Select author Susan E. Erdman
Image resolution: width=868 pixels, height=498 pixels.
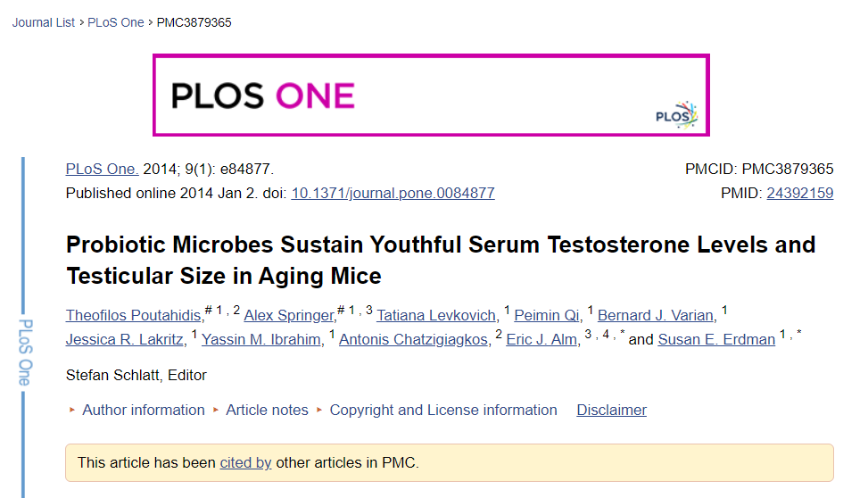[716, 339]
